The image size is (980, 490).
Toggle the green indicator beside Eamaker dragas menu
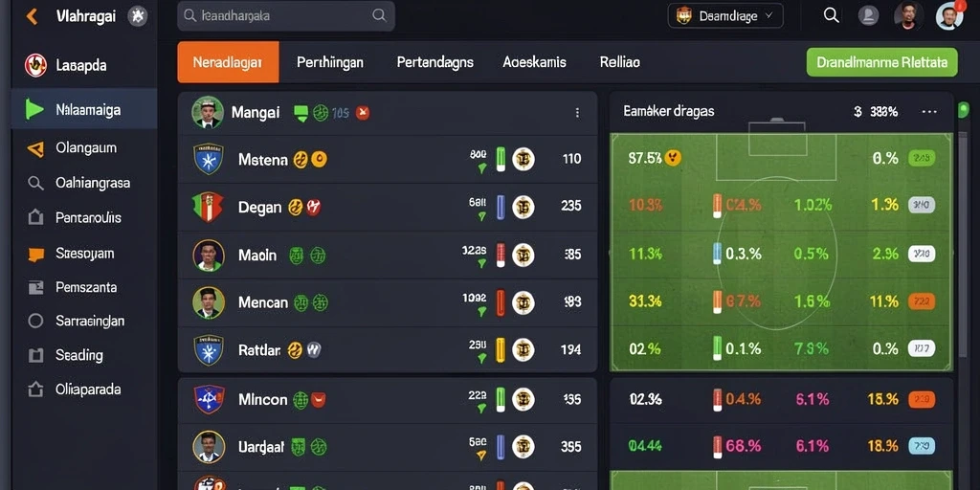tap(963, 111)
